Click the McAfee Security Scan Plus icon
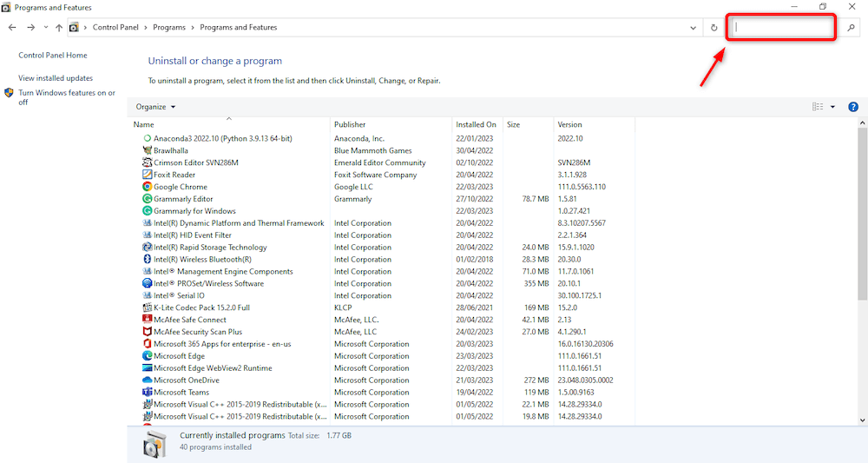 [x=148, y=332]
